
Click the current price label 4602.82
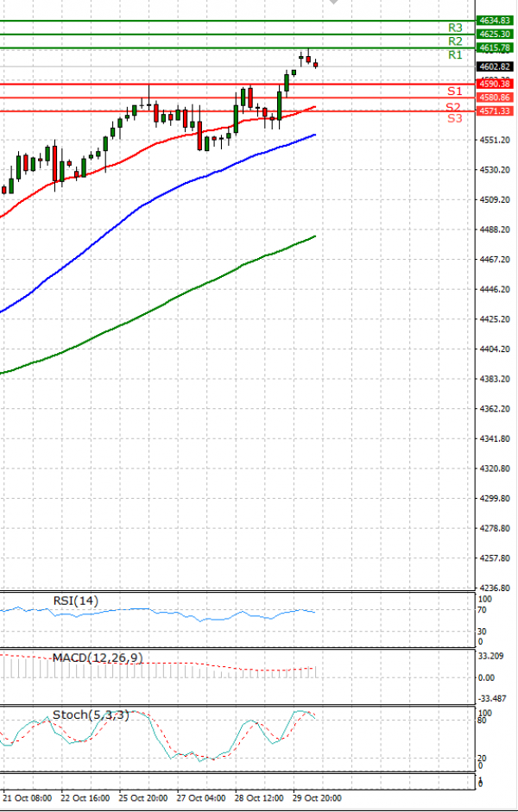(494, 66)
